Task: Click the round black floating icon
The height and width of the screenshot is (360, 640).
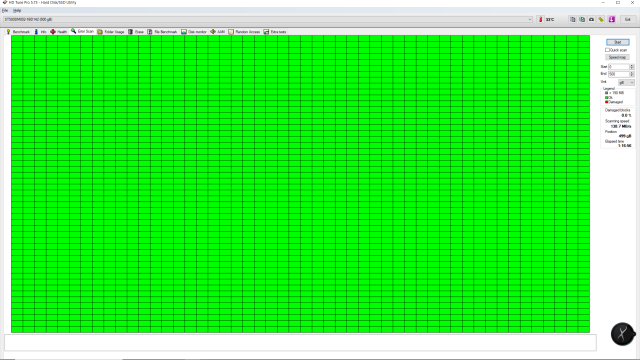Action: [x=622, y=334]
